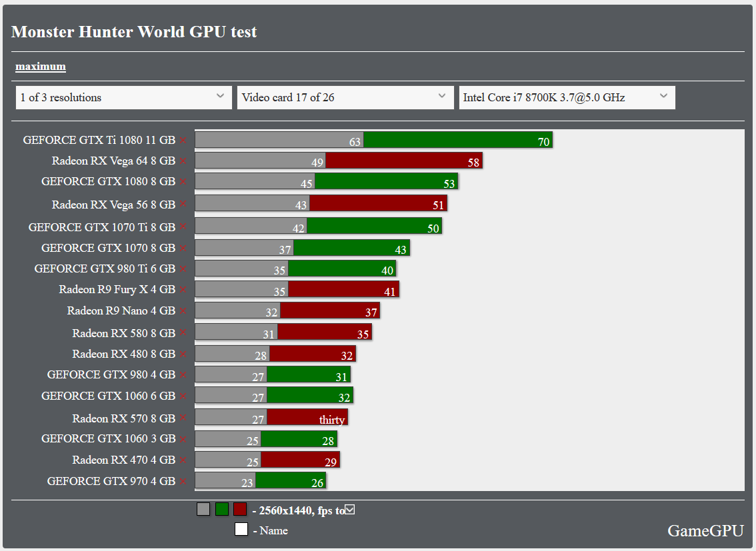The height and width of the screenshot is (551, 756).
Task: Remove GEFORCE GTX 980 4 GB row
Action: click(x=183, y=374)
